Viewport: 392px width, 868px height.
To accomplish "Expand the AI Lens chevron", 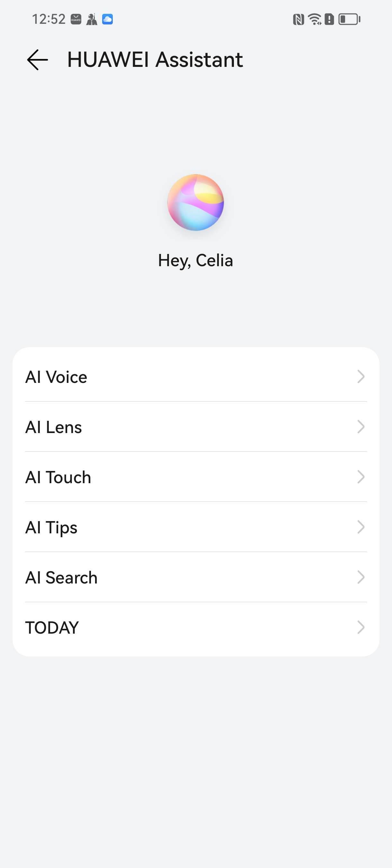I will (361, 427).
